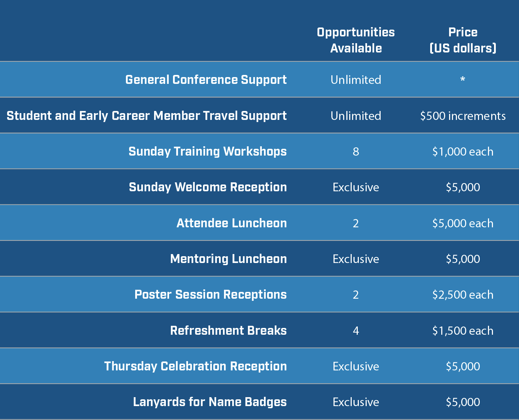Select the Refreshment Breaks label
Screen dimensions: 519x420
pos(229,330)
